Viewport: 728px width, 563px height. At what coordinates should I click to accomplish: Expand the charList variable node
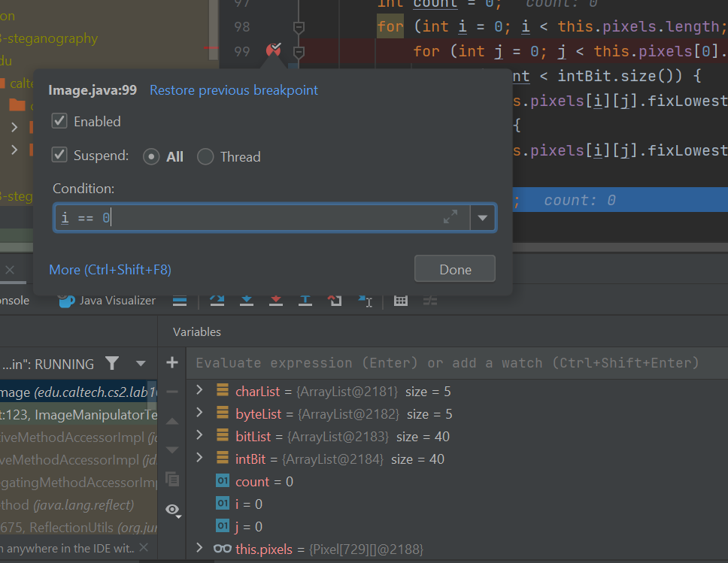199,390
